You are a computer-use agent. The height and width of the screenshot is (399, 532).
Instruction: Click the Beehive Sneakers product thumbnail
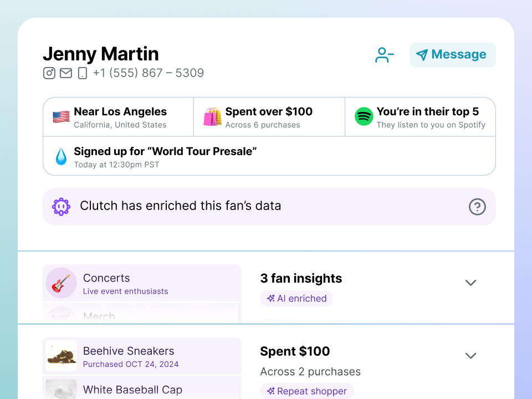[x=61, y=356]
